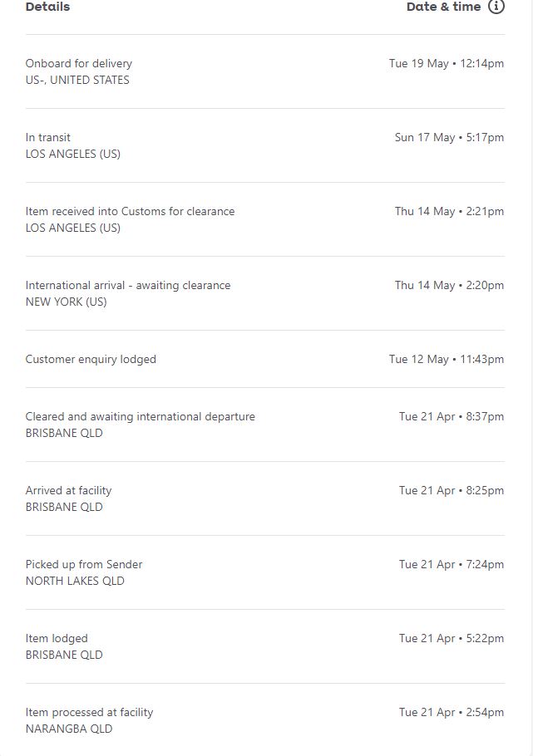533x756 pixels.
Task: Click the Tue 21 Apr 8:37pm timestamp
Action: click(x=451, y=416)
